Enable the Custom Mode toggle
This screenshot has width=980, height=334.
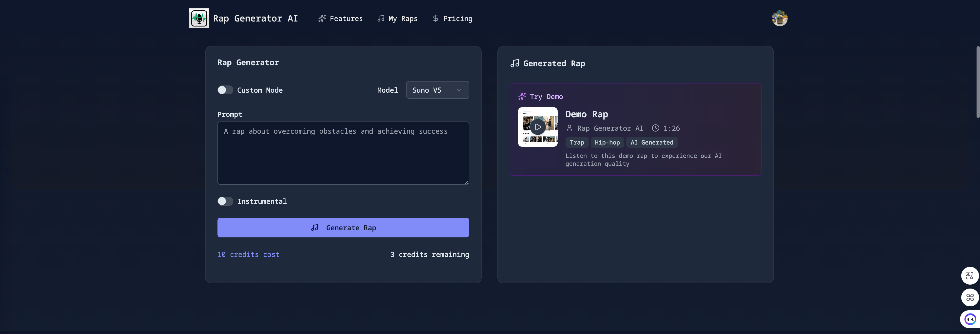[x=225, y=90]
